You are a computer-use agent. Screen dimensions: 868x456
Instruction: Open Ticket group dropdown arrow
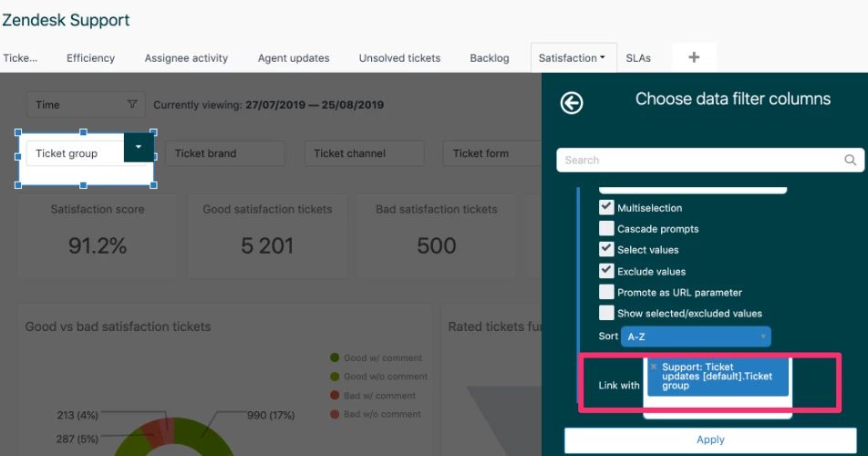pyautogui.click(x=139, y=147)
